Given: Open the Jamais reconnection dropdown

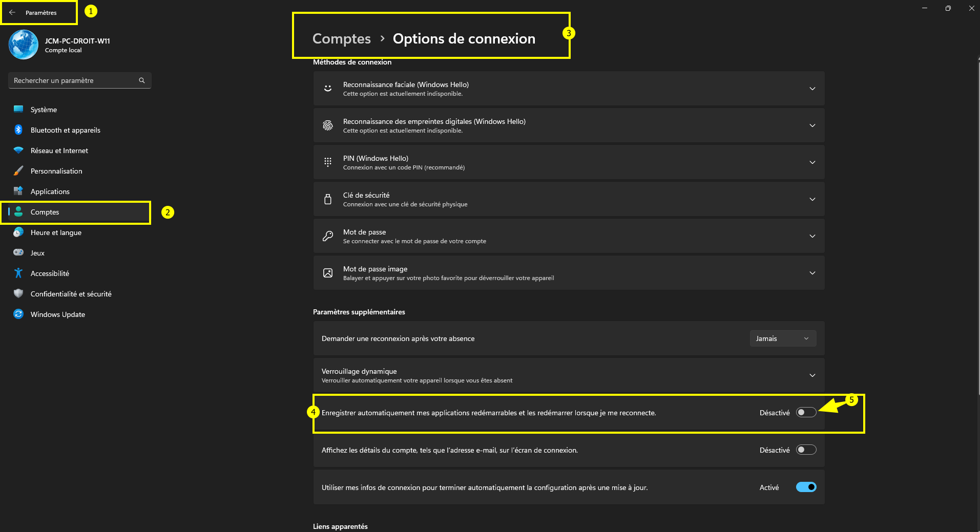Looking at the screenshot, I should (782, 338).
